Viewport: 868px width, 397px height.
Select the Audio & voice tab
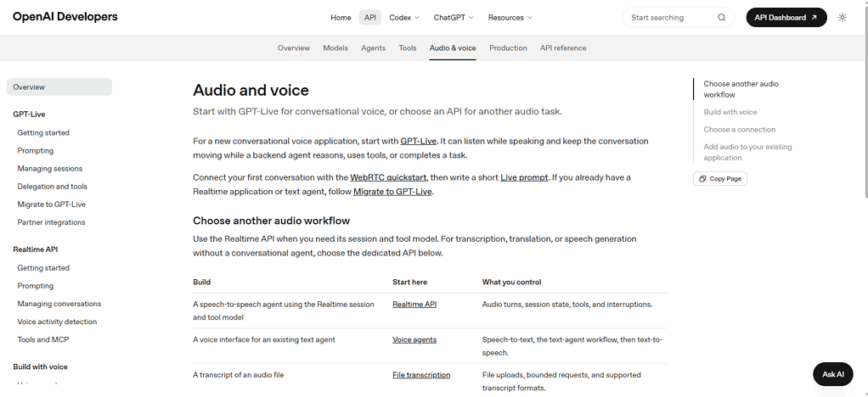coord(453,48)
